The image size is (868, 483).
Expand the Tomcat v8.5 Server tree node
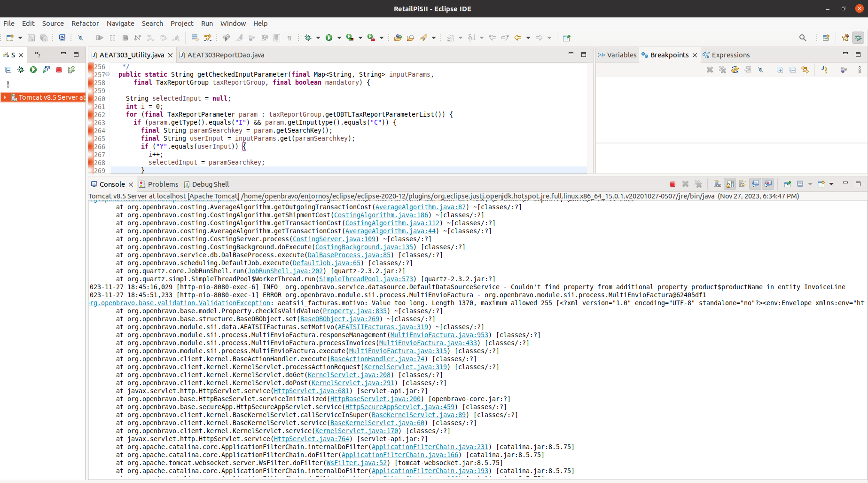click(5, 97)
